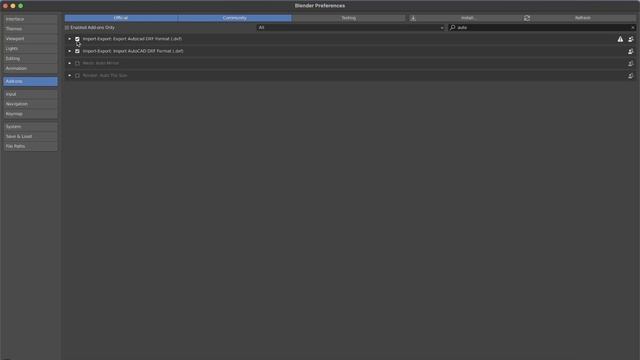Viewport: 640px width, 360px height.
Task: Clear the add-on search with X icon
Action: [633, 28]
